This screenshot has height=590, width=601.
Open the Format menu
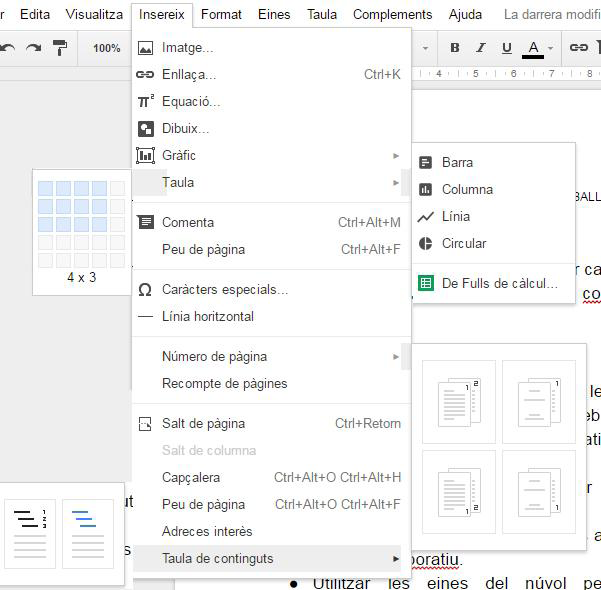[221, 15]
